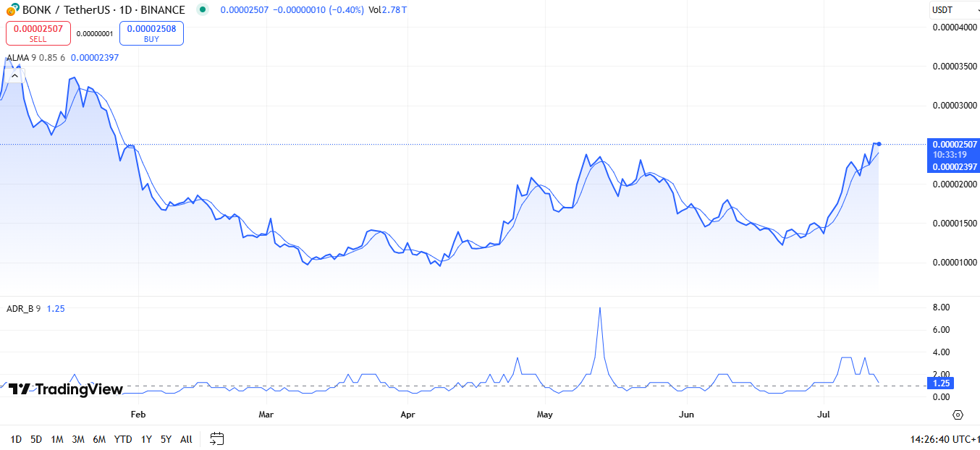Select the 1D time range
Screen dimensions: 980x450
[16, 438]
